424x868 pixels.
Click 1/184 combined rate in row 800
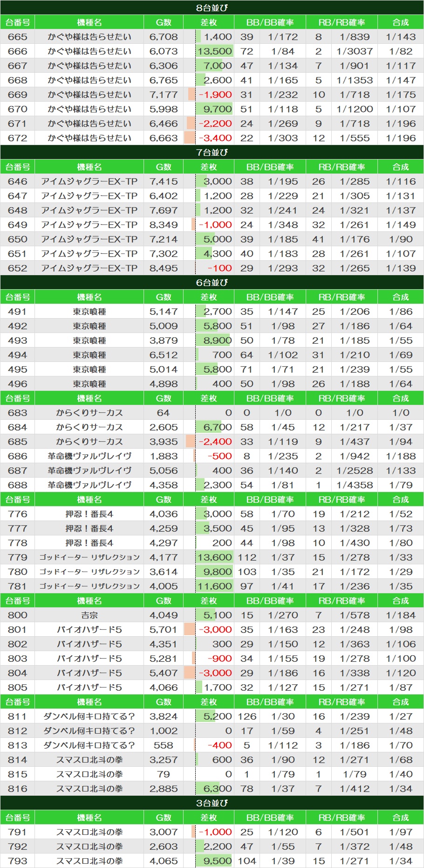pyautogui.click(x=401, y=615)
